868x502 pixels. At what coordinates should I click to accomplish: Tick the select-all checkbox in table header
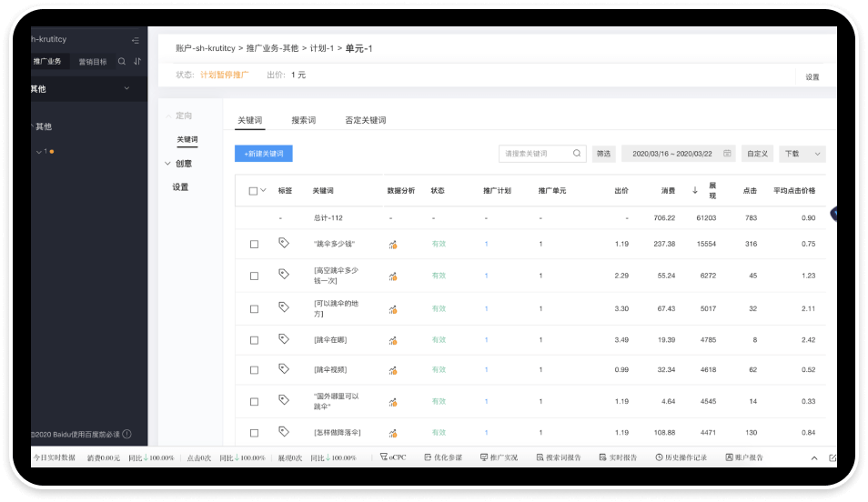253,191
